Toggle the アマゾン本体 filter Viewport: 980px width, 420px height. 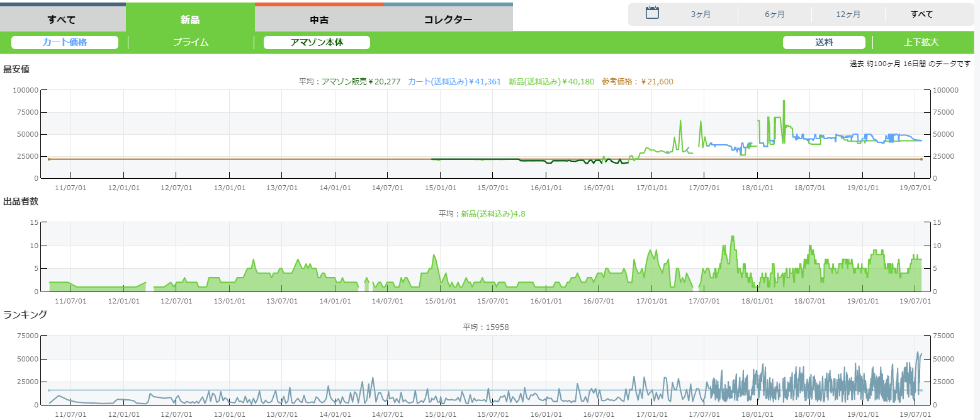(x=317, y=42)
